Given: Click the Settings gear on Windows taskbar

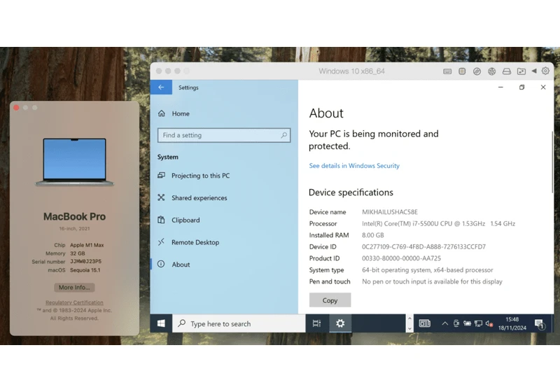Looking at the screenshot, I should (340, 323).
